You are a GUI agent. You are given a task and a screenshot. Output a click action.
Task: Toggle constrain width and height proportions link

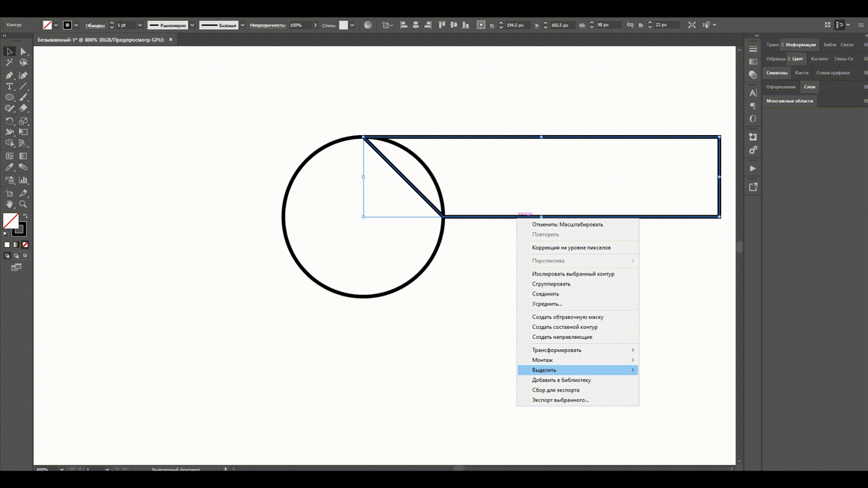point(630,25)
